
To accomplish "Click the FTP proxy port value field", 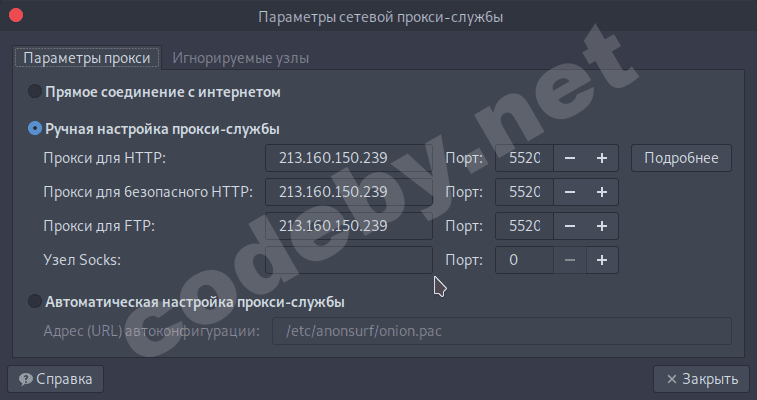I will click(x=524, y=226).
